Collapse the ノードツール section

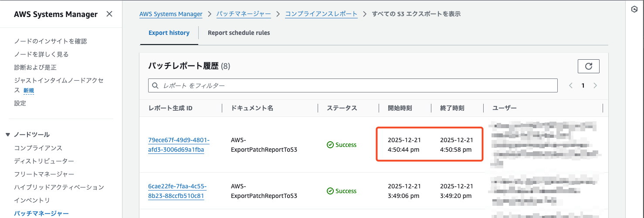coord(8,135)
